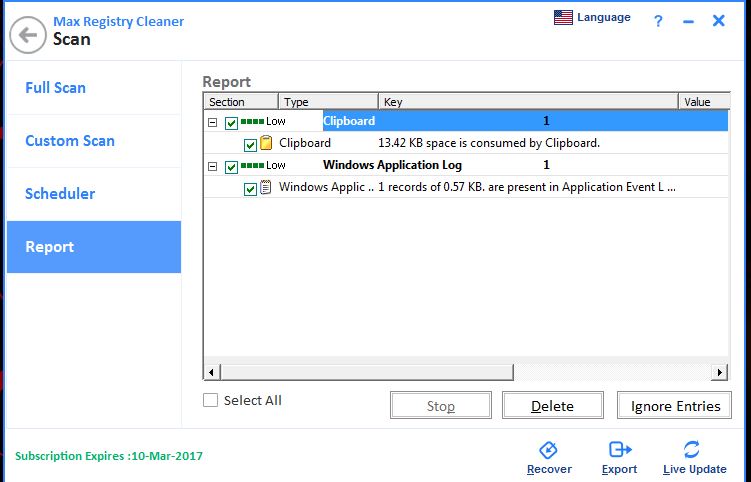This screenshot has width=751, height=482.
Task: Collapse the Clipboard group
Action: (x=213, y=122)
